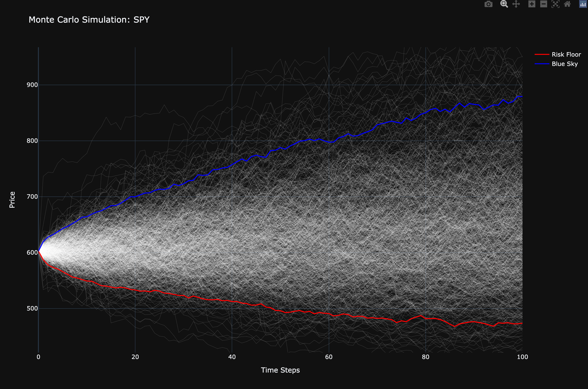Click the Zoom out minus button
588x389 pixels.
tap(544, 4)
